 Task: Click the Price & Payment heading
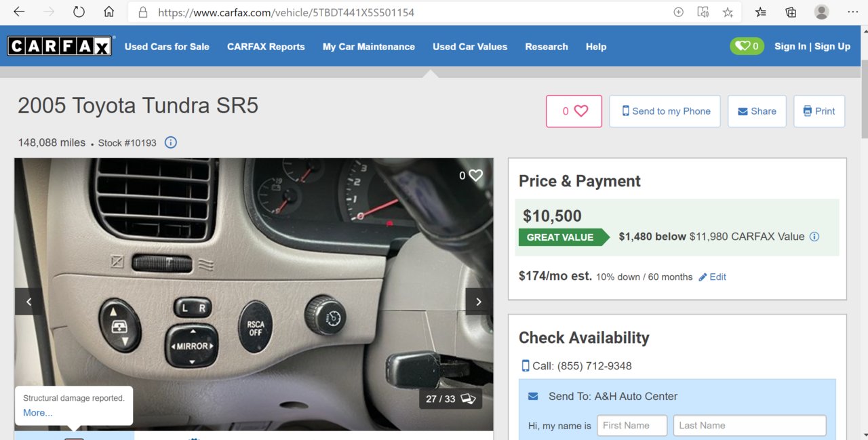click(x=580, y=181)
